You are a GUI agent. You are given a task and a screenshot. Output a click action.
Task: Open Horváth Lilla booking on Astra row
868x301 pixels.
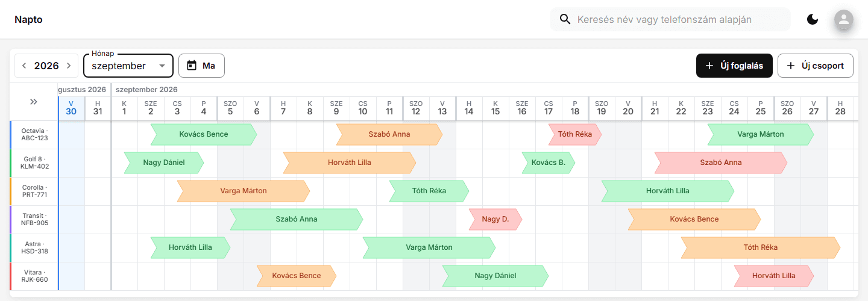click(190, 247)
